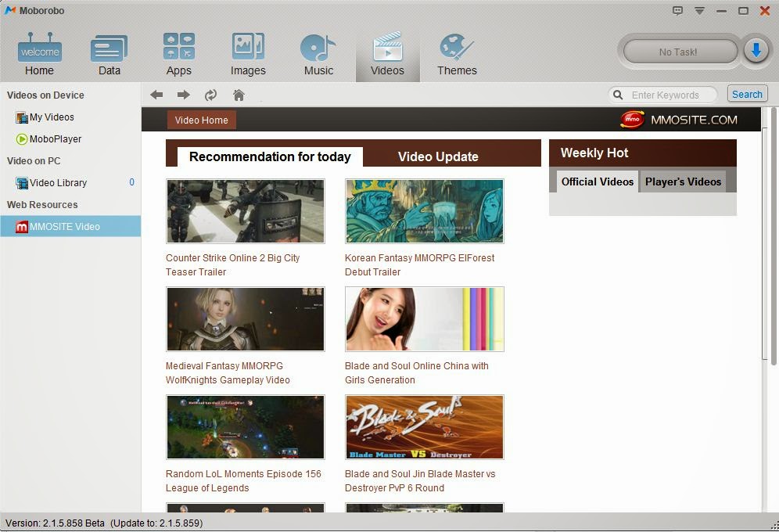The height and width of the screenshot is (532, 779).
Task: Click Random LoL Moments Episode 156 link
Action: pos(243,481)
